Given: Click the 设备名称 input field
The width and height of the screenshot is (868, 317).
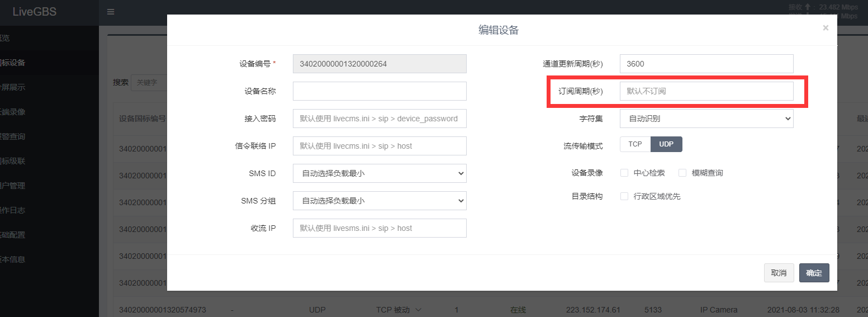Looking at the screenshot, I should point(380,91).
